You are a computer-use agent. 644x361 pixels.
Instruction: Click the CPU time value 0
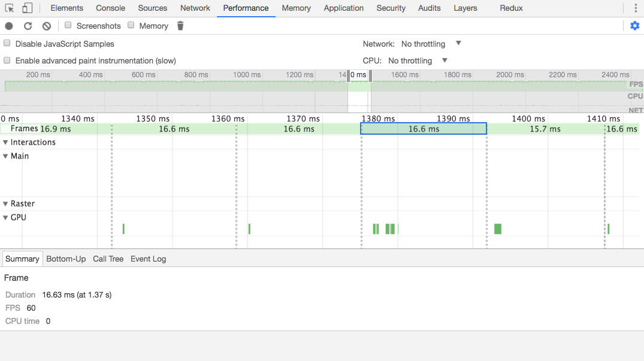48,321
